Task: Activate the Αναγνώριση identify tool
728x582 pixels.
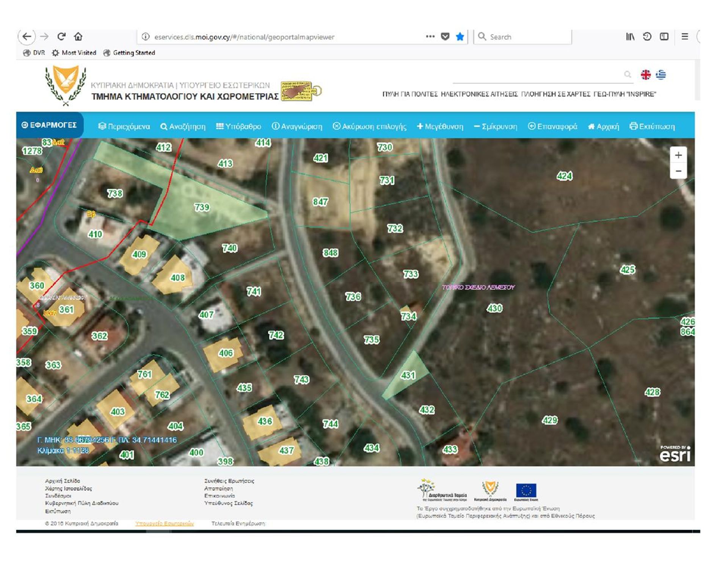Action: (297, 126)
